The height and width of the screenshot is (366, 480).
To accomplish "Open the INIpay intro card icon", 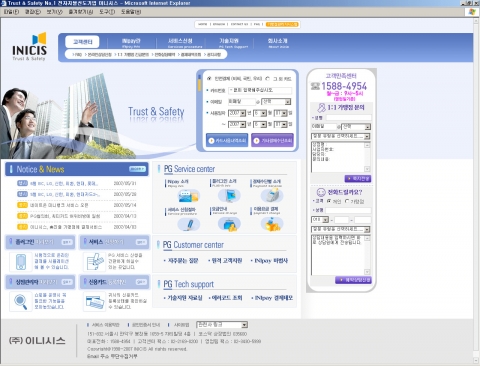I will [189, 196].
